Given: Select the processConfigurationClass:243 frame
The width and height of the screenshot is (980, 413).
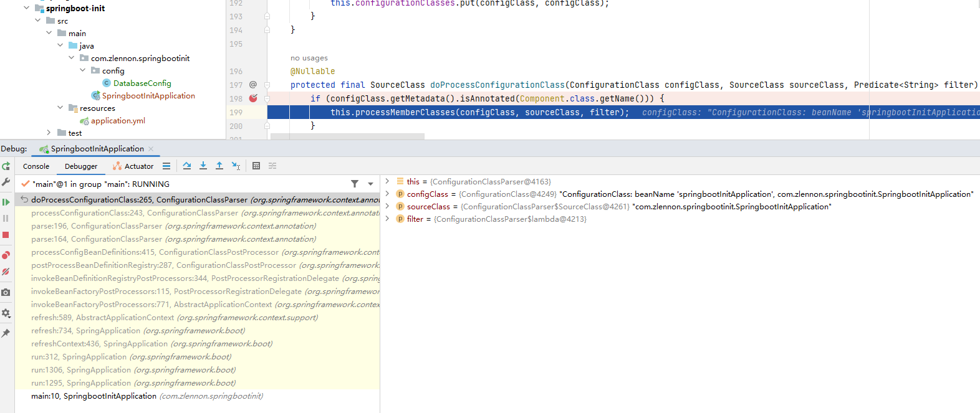Looking at the screenshot, I should [x=197, y=213].
